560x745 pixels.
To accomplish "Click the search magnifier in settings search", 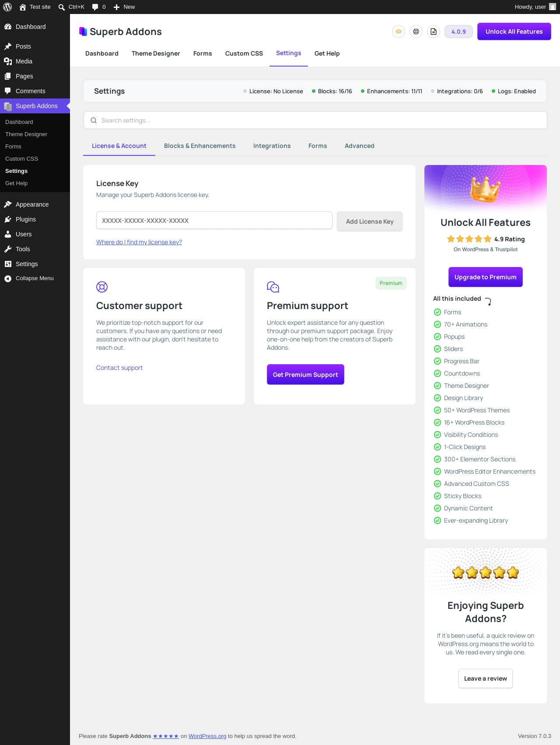I will (94, 120).
